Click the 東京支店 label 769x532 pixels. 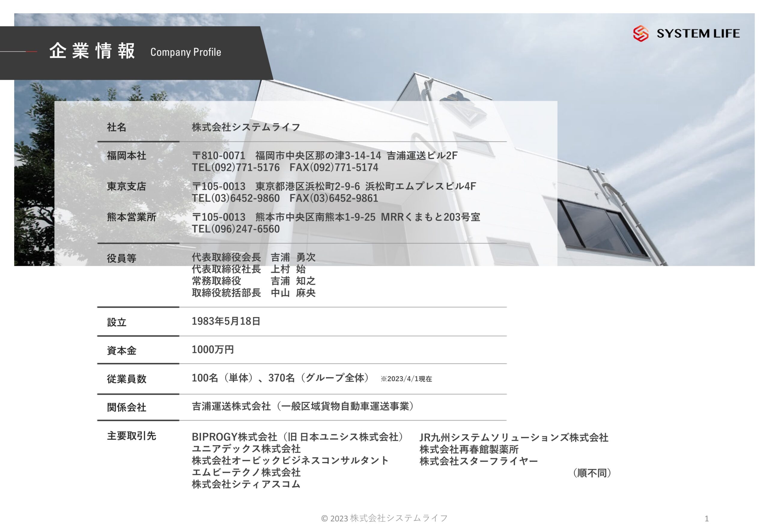pos(126,186)
